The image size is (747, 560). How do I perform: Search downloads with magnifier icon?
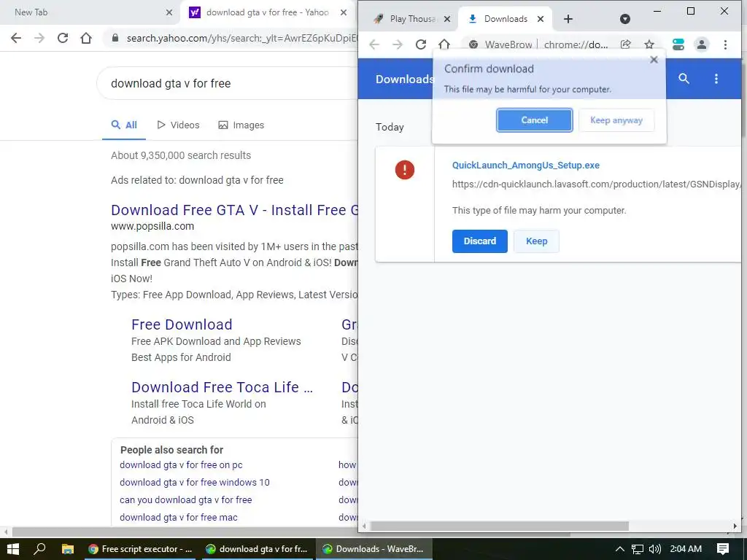[684, 79]
